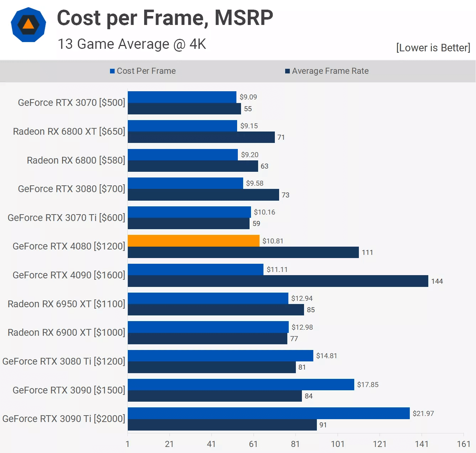Select the Average Frame Rate legend label
Screen dimensions: 476x453
pos(330,71)
